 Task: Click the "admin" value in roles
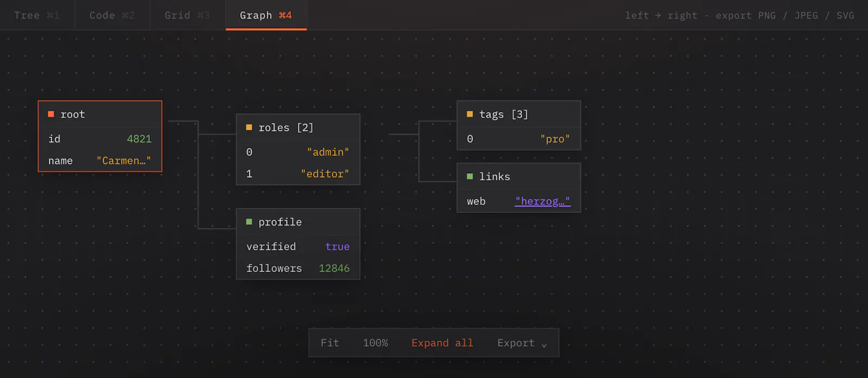coord(328,152)
